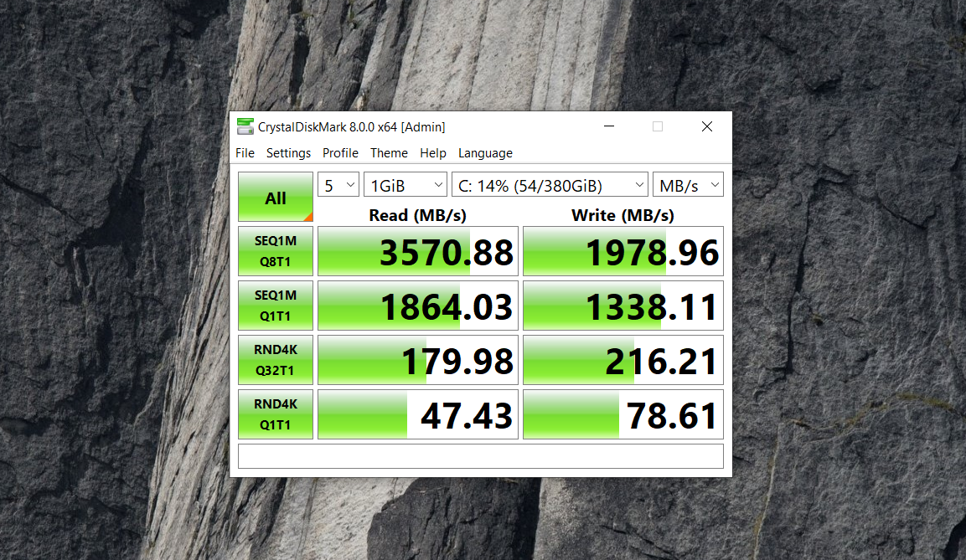Screen dimensions: 966x560
Task: Change the MB/s unit dropdown
Action: pos(688,185)
